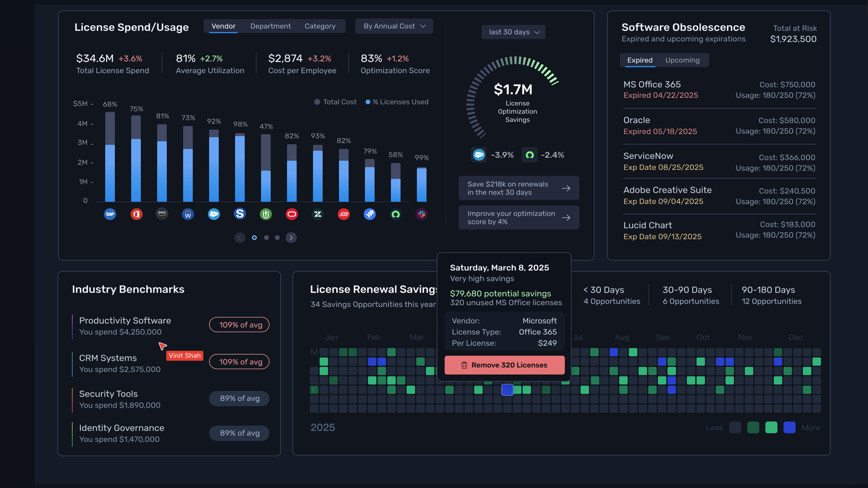This screenshot has width=868, height=488.
Task: Switch to the Category tab
Action: pos(320,26)
